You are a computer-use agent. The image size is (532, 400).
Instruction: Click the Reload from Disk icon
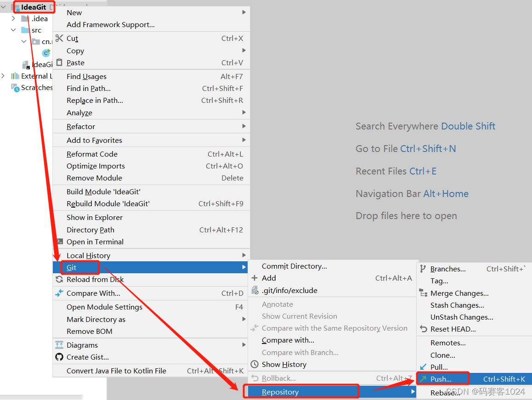[59, 279]
